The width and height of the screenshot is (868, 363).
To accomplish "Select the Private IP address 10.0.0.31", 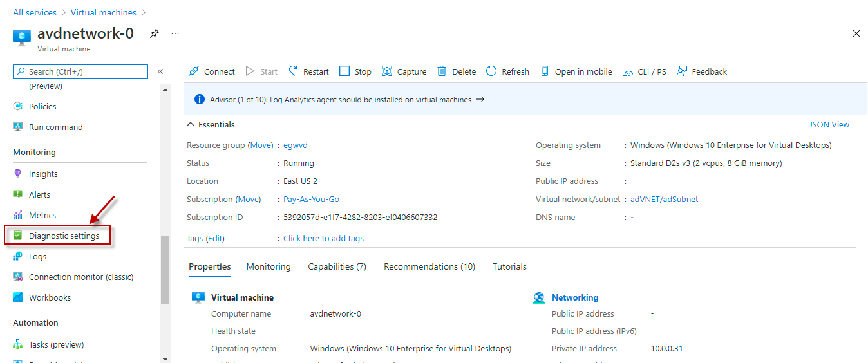I will pyautogui.click(x=667, y=349).
